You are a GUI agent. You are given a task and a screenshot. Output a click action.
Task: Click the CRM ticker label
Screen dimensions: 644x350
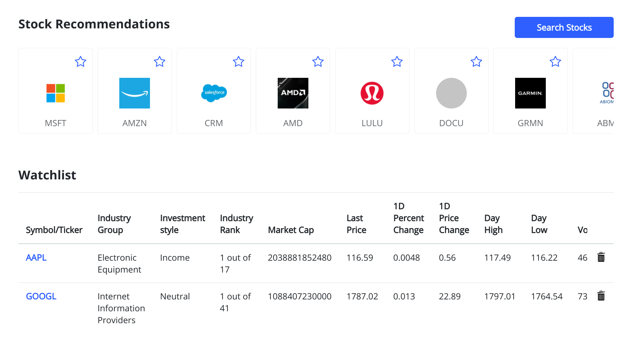coord(214,123)
